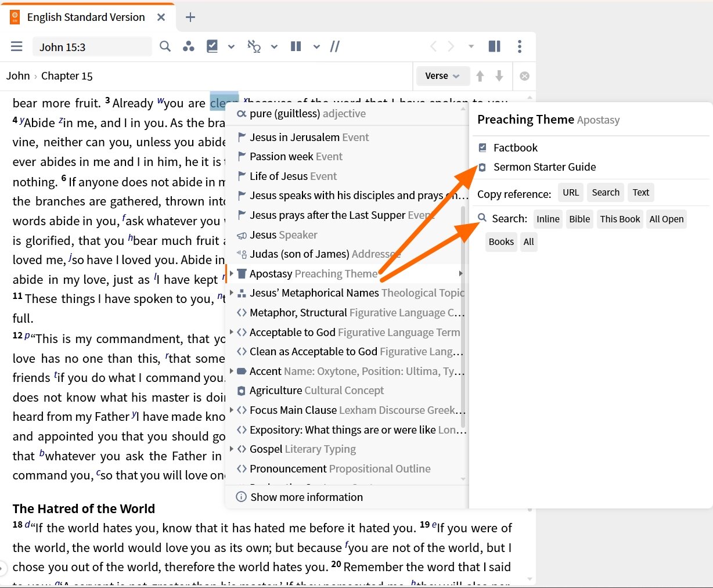Click John in the breadcrumb
Viewport: 713px width, 588px height.
click(x=18, y=76)
